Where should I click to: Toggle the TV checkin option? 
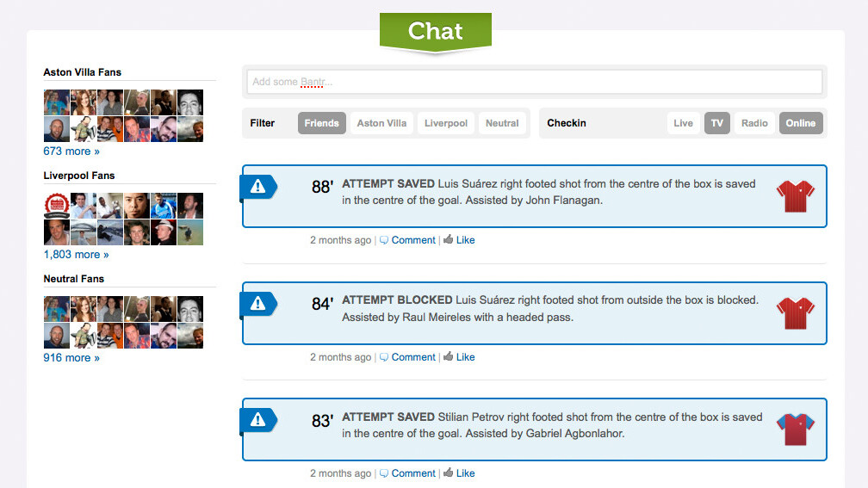[716, 123]
